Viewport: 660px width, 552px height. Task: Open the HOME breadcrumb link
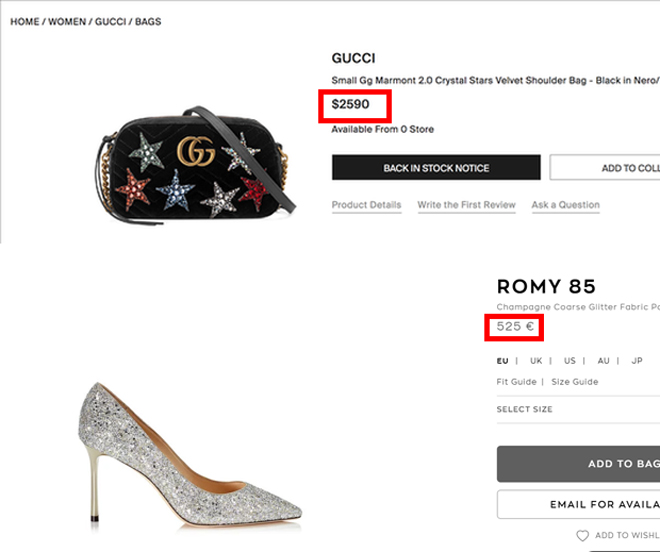(x=25, y=21)
